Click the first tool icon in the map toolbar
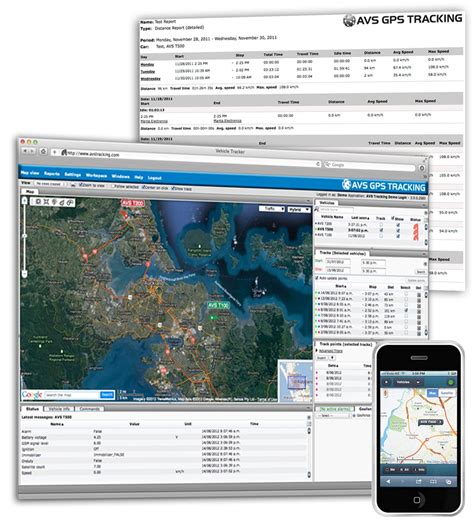Screen dimensions: 474x525 click(x=38, y=202)
